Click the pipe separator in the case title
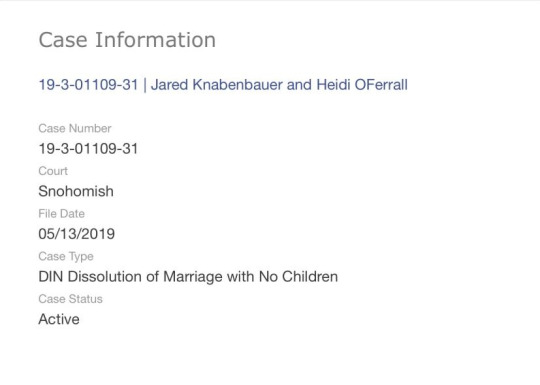The height and width of the screenshot is (385, 540). coord(145,85)
